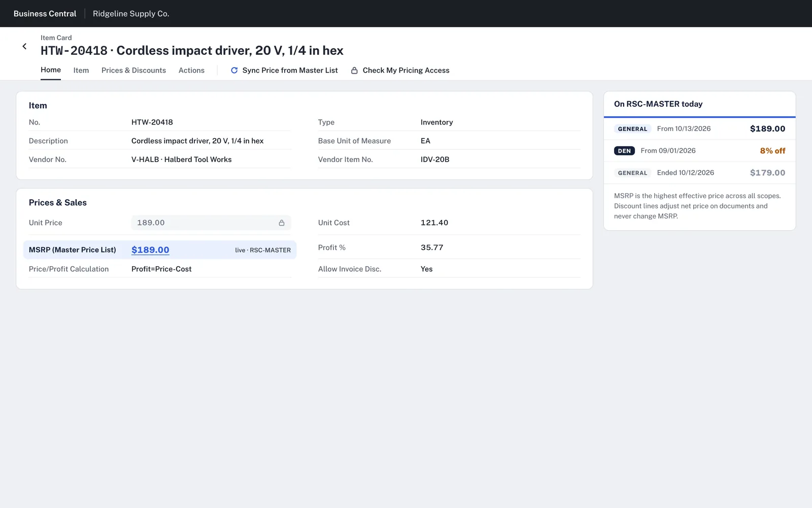Click the Description value in the Item section
The image size is (812, 508).
[x=197, y=141]
